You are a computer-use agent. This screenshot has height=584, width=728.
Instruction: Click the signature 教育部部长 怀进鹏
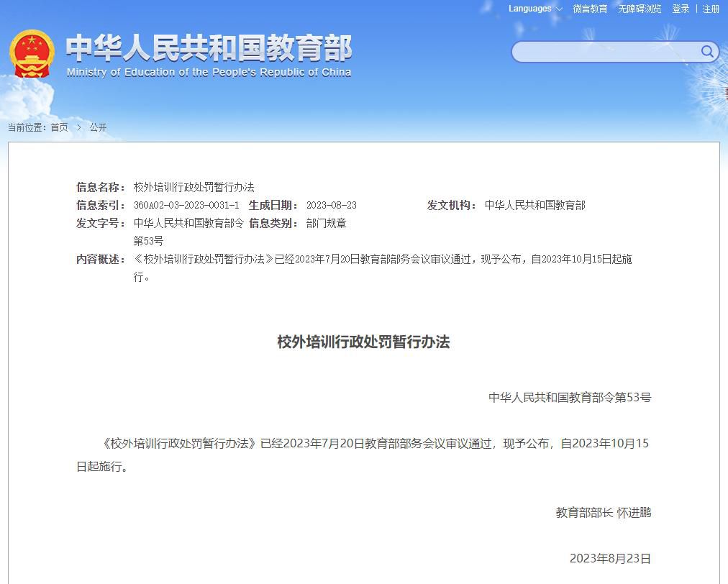pyautogui.click(x=603, y=513)
